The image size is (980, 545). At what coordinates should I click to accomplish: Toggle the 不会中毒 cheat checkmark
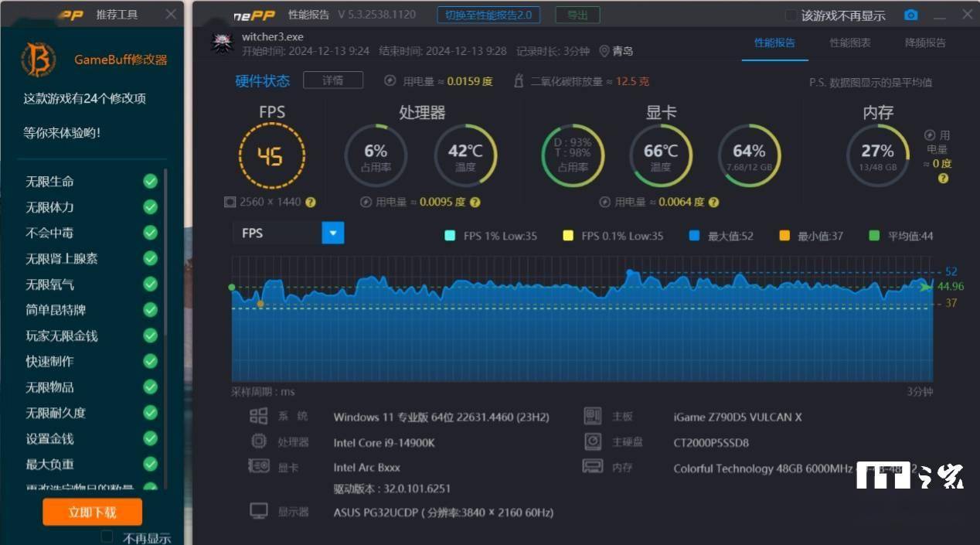click(150, 232)
